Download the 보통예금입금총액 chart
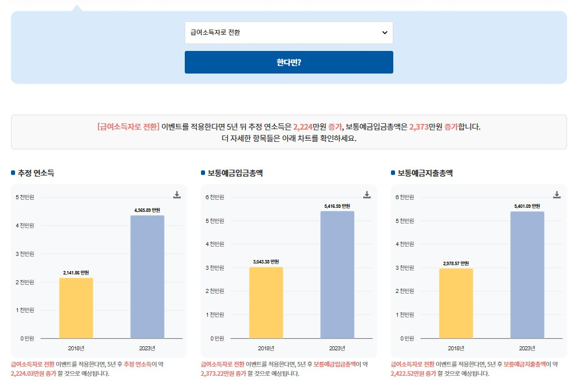 point(367,195)
